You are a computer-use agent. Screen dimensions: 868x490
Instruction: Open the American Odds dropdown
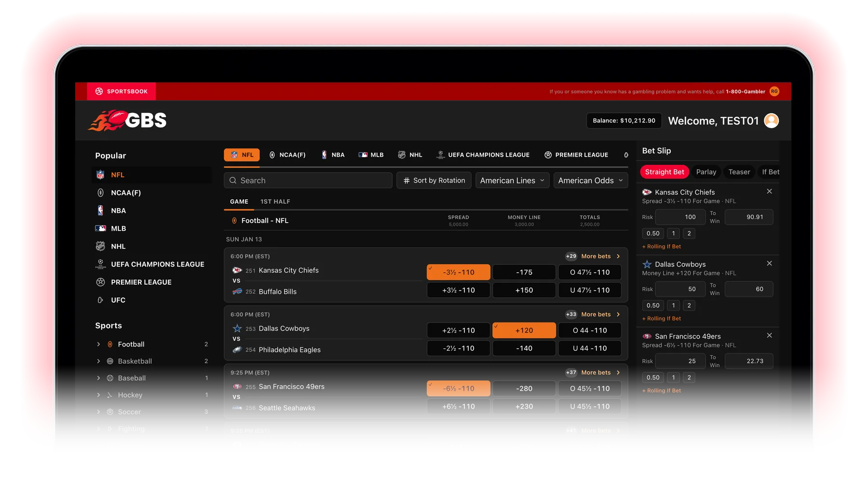[x=591, y=180]
